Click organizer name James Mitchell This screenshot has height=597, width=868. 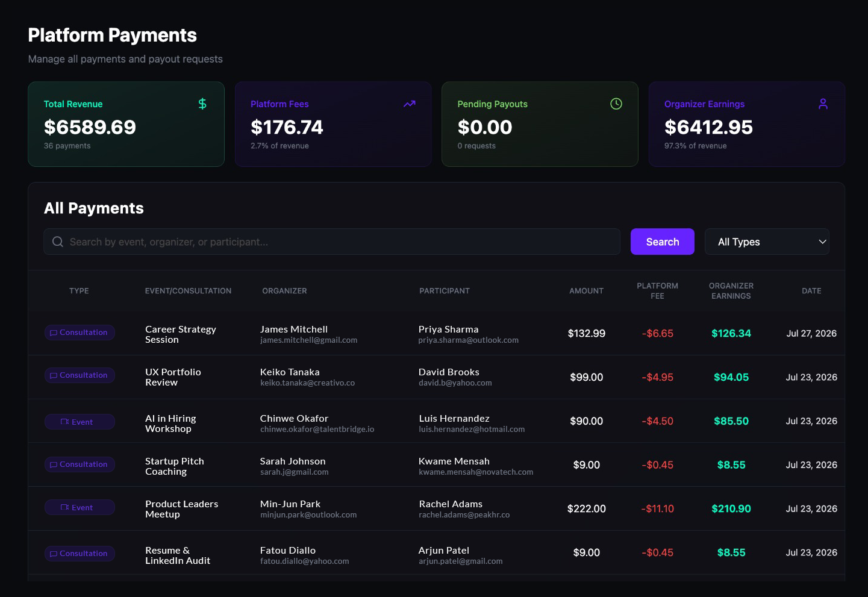294,330
